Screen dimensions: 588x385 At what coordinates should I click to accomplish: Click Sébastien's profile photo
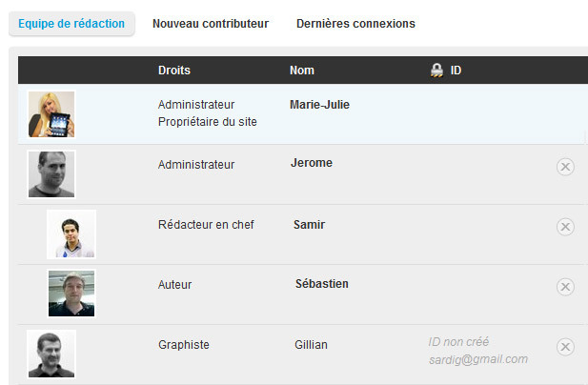[x=71, y=294]
